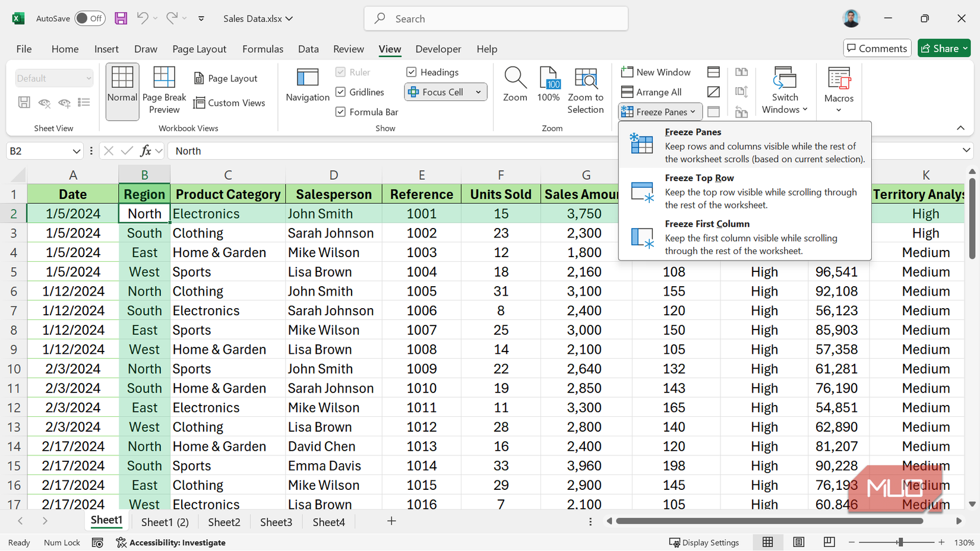Open Display Settings in status bar
980x551 pixels.
(x=704, y=543)
